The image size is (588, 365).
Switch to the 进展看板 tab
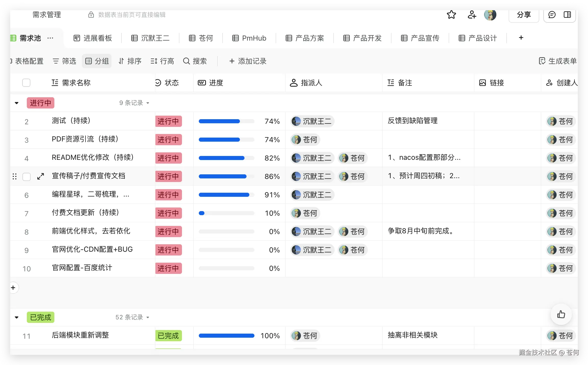point(93,38)
